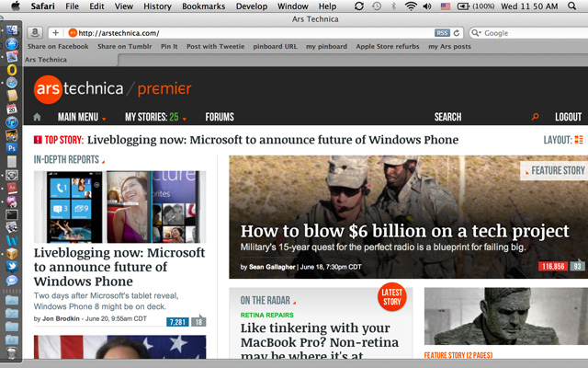This screenshot has height=368, width=588.
Task: Launch iChat video bubble in Dock
Action: (12, 280)
